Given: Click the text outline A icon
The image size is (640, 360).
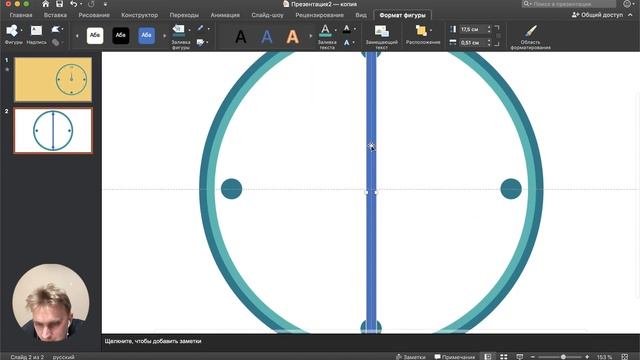Looking at the screenshot, I should point(347,29).
